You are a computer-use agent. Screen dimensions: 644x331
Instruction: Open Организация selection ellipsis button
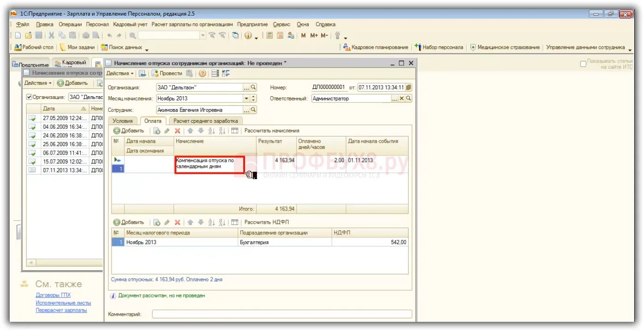point(246,87)
